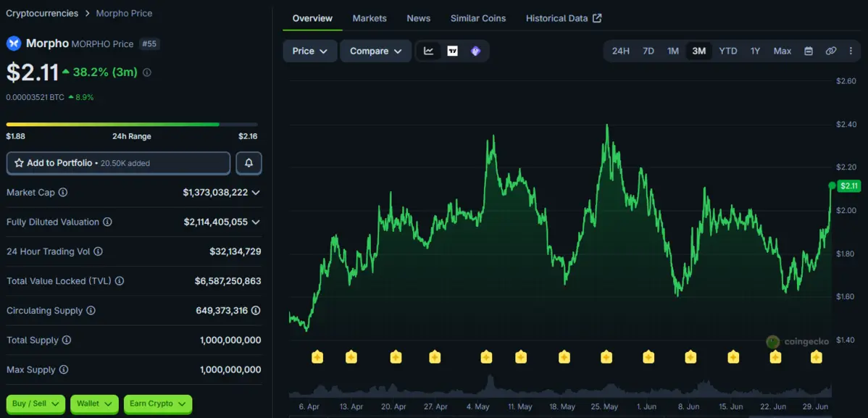This screenshot has height=418, width=868.
Task: Click the 24h Range progress bar
Action: 132,125
